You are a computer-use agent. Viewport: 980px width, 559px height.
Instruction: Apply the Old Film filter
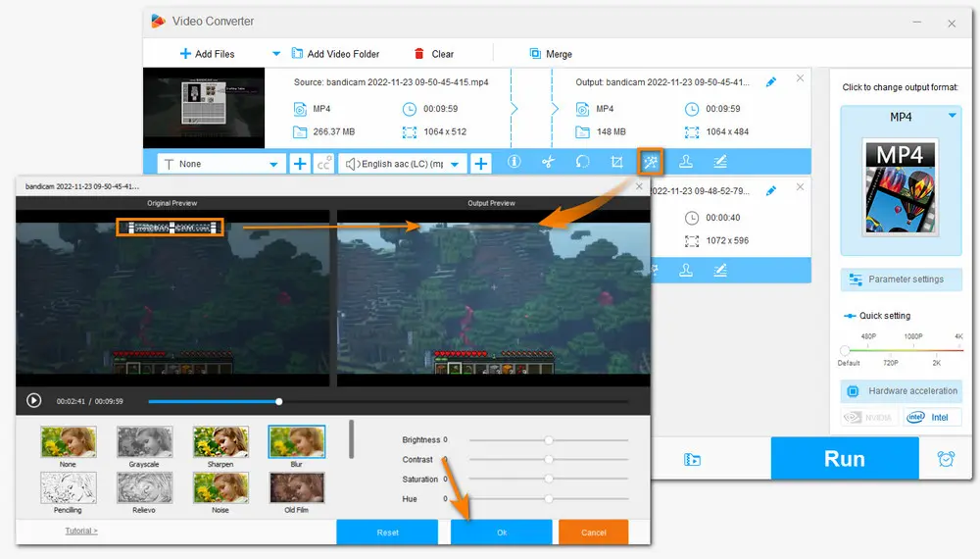pos(297,487)
